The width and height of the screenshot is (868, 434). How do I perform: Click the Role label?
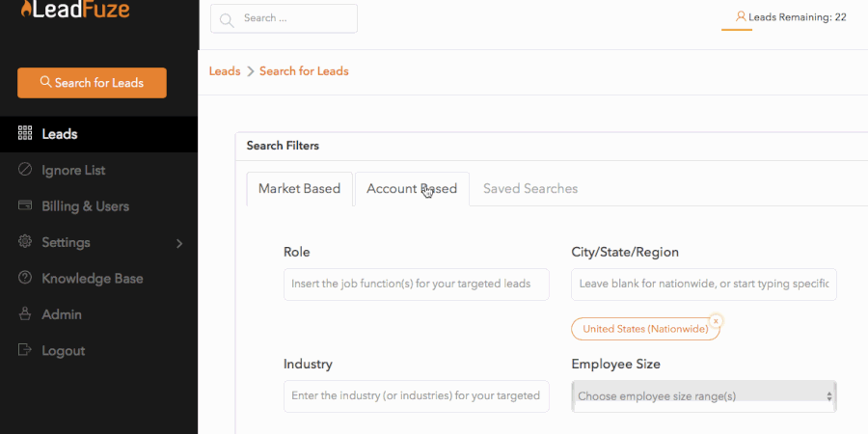point(297,252)
